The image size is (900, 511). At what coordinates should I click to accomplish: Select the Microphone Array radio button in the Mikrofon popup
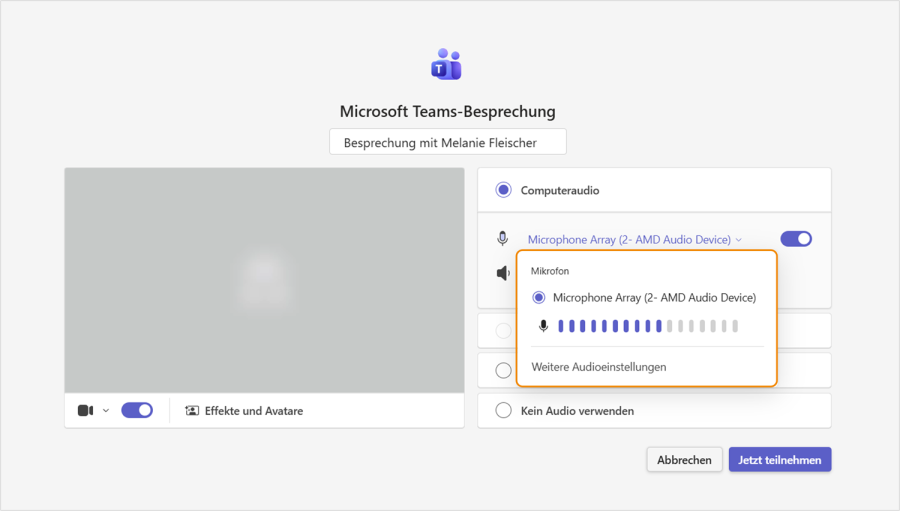538,297
